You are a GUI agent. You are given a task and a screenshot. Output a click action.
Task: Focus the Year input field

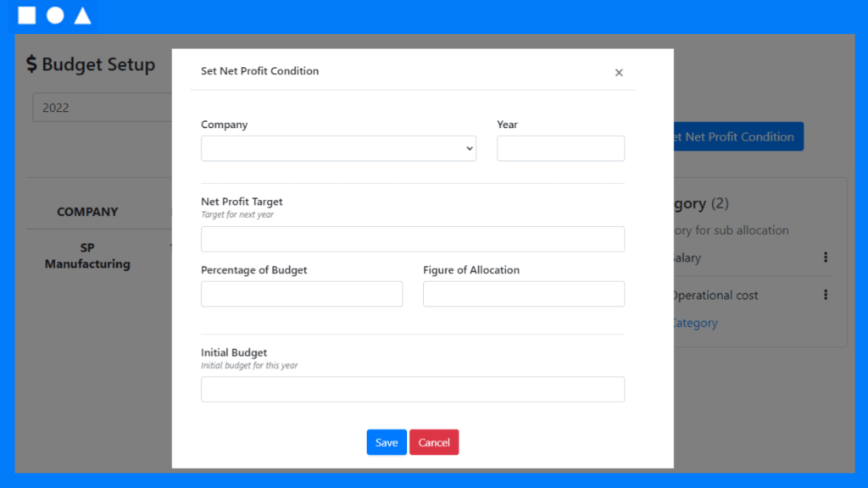coord(560,148)
